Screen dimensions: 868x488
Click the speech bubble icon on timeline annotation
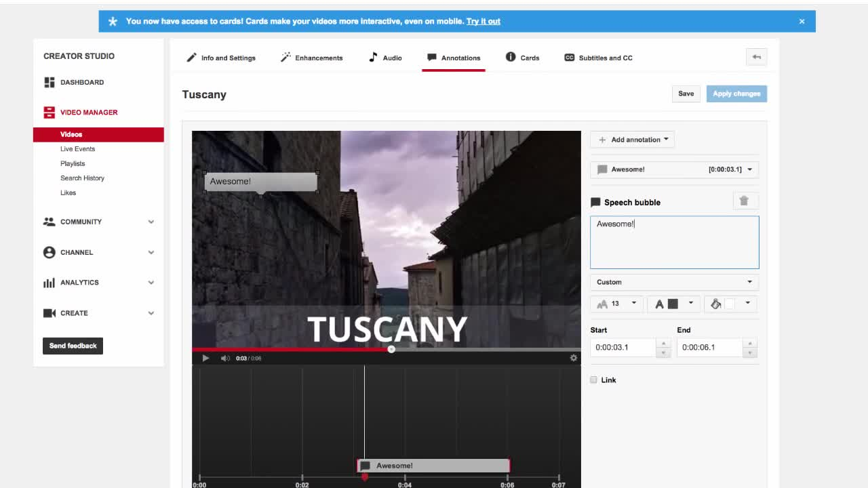coord(366,466)
